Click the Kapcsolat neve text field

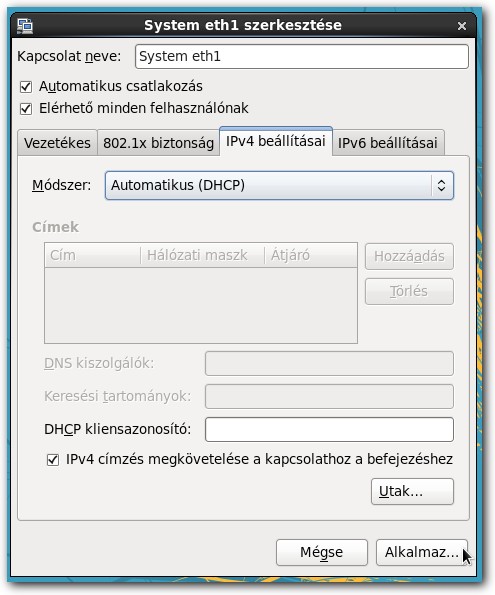click(302, 57)
